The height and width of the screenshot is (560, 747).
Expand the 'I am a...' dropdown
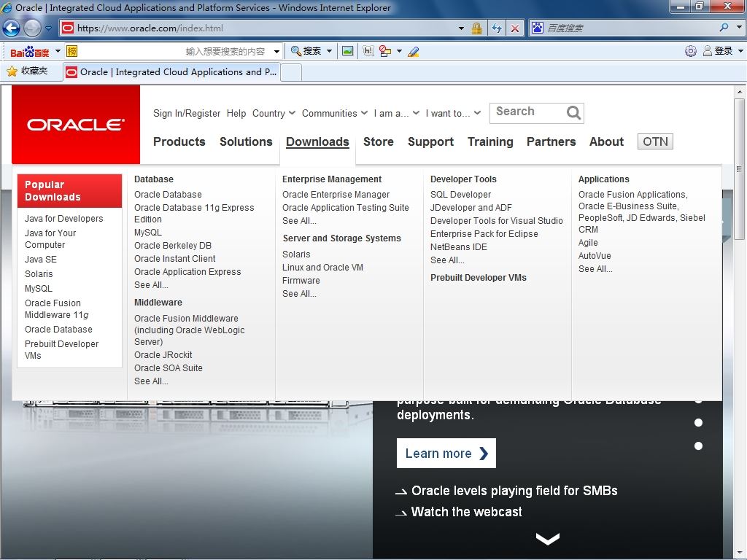point(396,113)
